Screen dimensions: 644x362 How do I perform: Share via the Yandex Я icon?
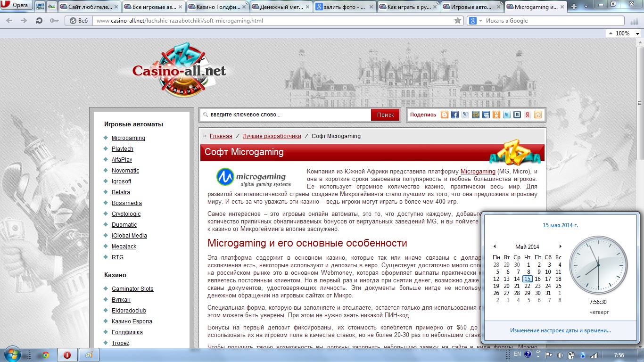(528, 115)
